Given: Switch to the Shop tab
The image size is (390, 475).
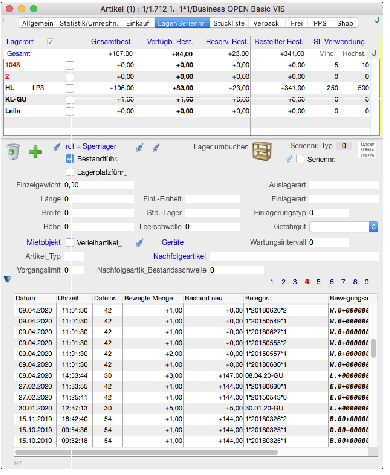Looking at the screenshot, I should click(x=345, y=23).
